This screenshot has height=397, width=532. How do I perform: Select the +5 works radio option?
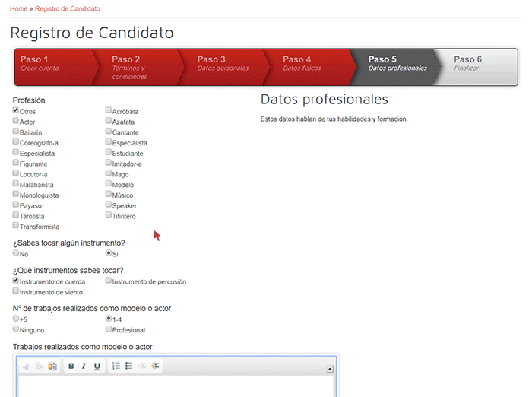pyautogui.click(x=16, y=319)
